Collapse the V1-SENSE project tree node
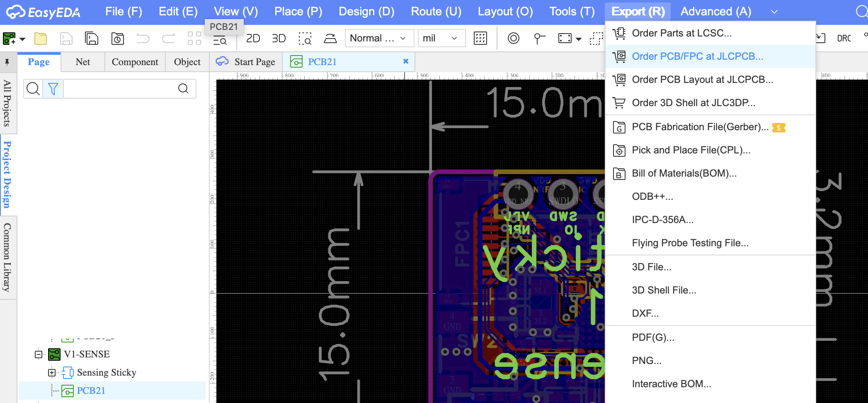868x403 pixels. (39, 354)
